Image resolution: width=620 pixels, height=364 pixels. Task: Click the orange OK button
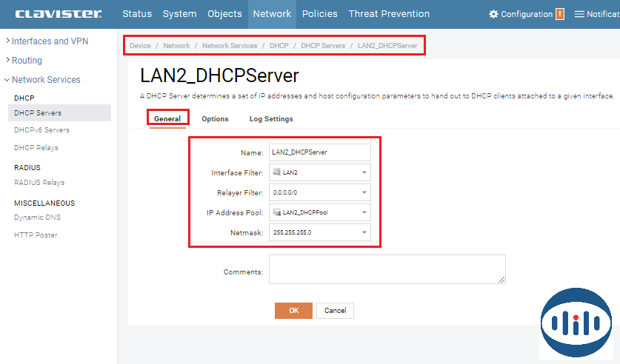point(293,311)
